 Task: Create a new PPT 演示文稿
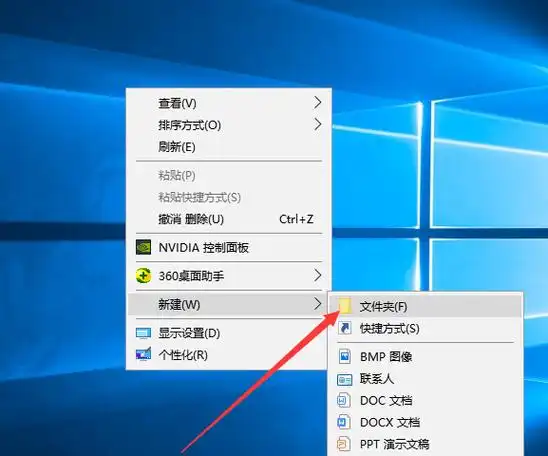(x=425, y=444)
